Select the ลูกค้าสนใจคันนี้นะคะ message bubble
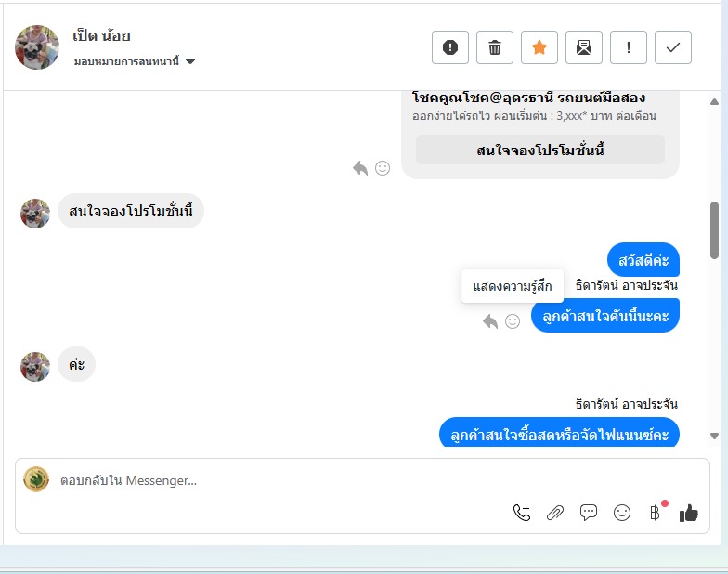The height and width of the screenshot is (574, 728). coord(605,316)
